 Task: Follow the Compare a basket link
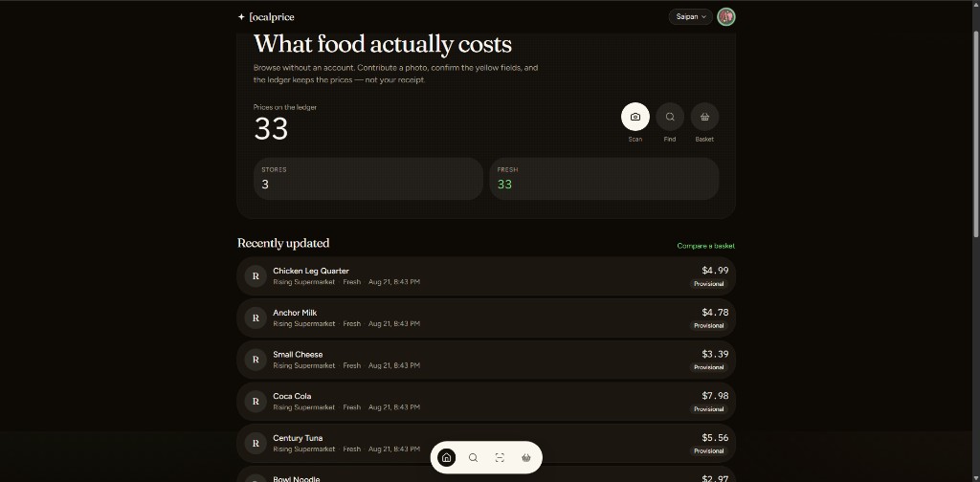coord(705,246)
